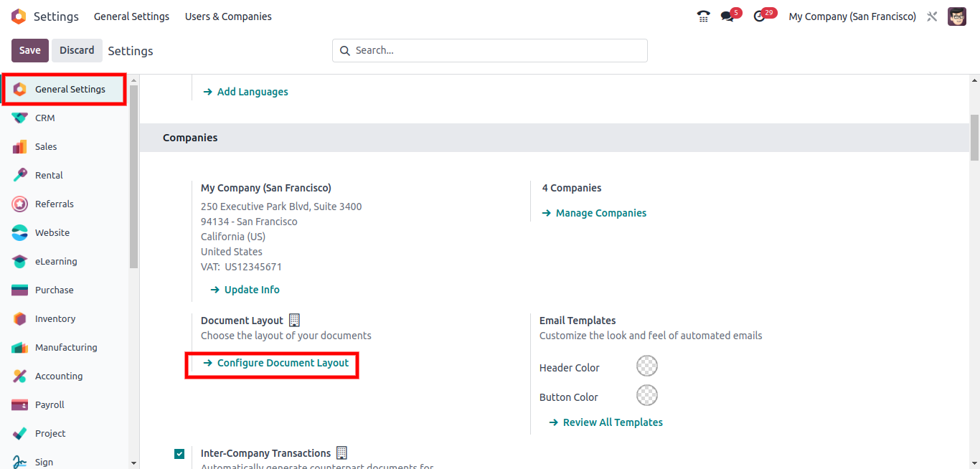This screenshot has width=980, height=469.
Task: Open the debug tools wrench icon
Action: (x=932, y=16)
